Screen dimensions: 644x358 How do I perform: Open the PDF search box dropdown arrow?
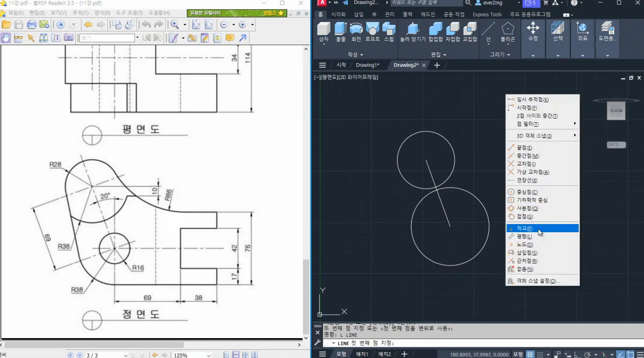pos(137,38)
